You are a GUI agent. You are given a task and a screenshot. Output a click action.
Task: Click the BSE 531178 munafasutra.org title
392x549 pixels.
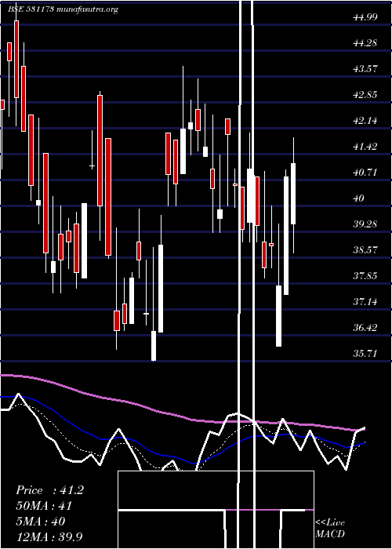63,9
